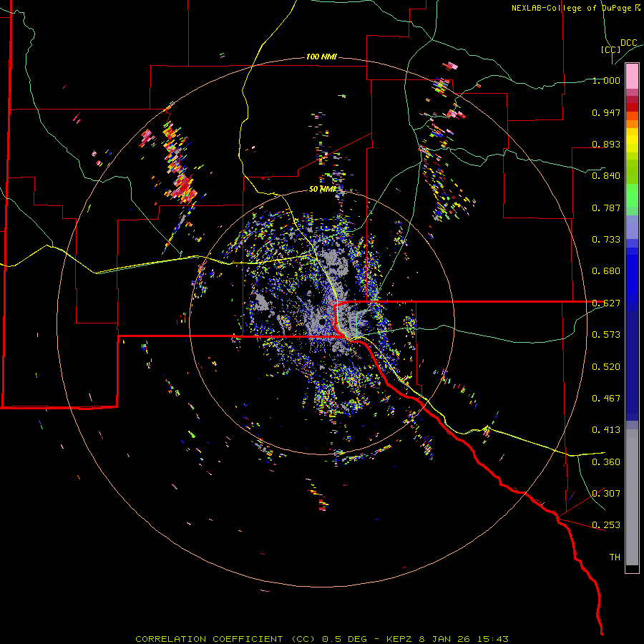Viewport: 644px width, 644px height.
Task: Click the 0.307 scale value
Action: pos(606,494)
